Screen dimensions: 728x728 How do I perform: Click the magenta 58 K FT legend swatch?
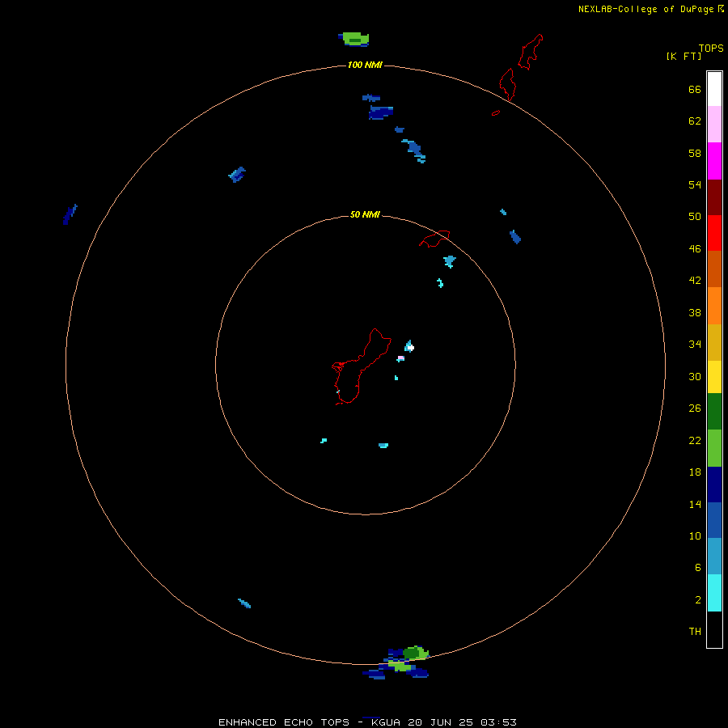(x=714, y=161)
